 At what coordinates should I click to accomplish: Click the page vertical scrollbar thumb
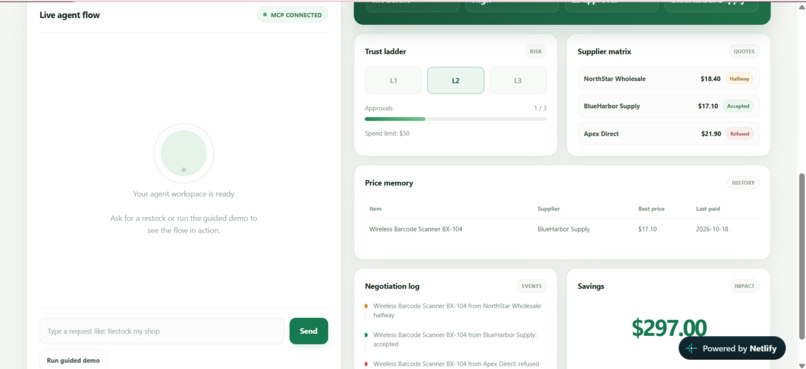point(801,256)
